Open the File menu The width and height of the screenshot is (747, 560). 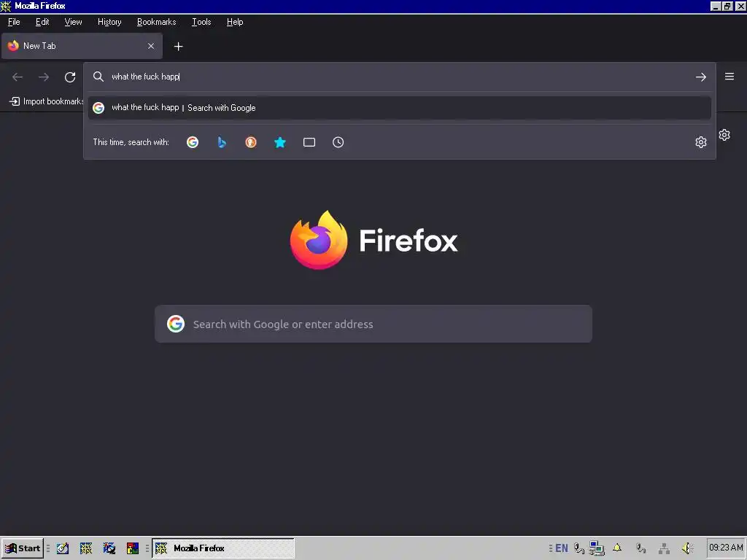coord(14,22)
